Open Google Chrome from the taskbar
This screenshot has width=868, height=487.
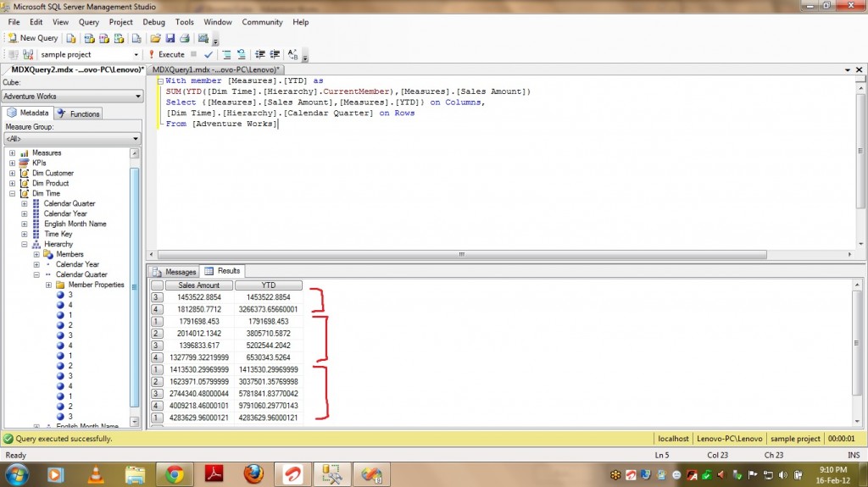[175, 473]
